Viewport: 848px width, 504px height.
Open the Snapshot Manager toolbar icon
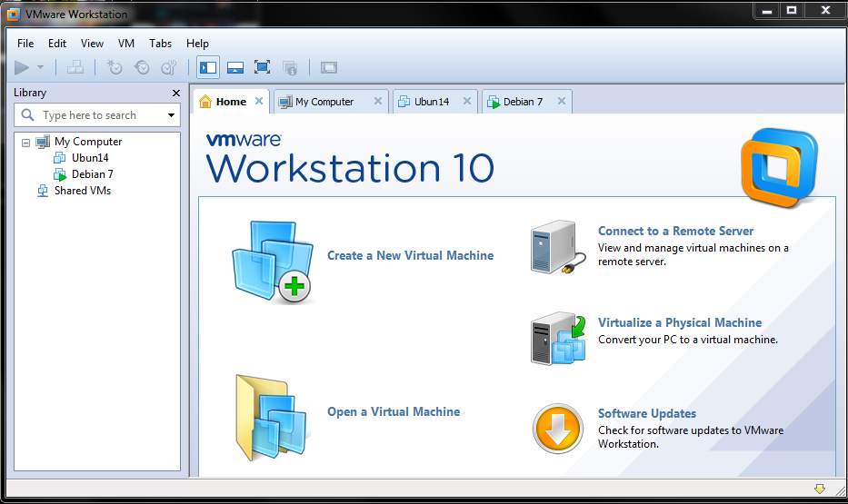pyautogui.click(x=169, y=67)
